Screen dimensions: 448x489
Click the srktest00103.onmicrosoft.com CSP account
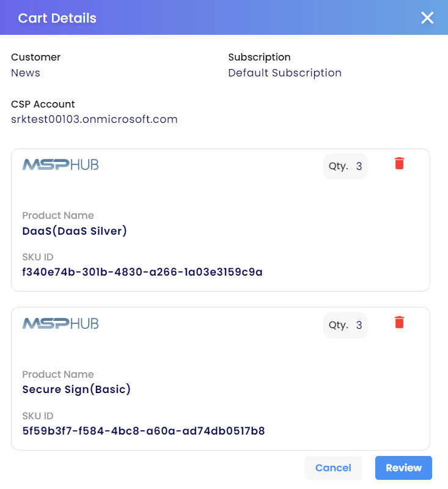click(x=94, y=119)
